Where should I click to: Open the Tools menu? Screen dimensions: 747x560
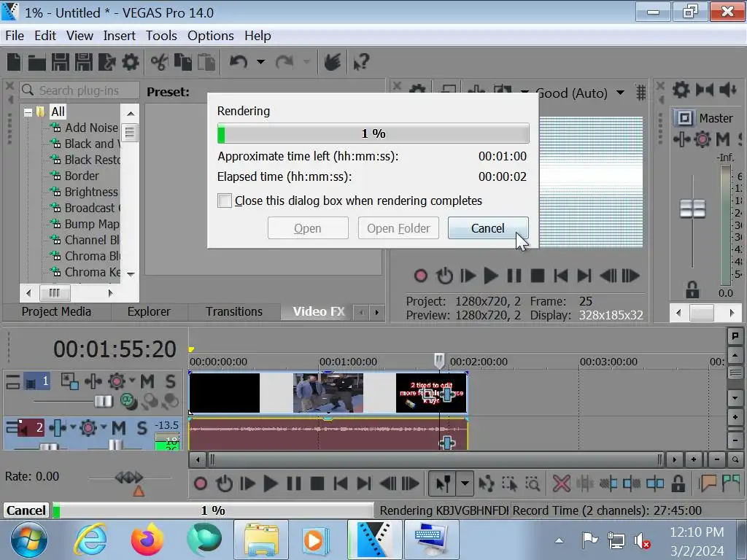click(161, 36)
